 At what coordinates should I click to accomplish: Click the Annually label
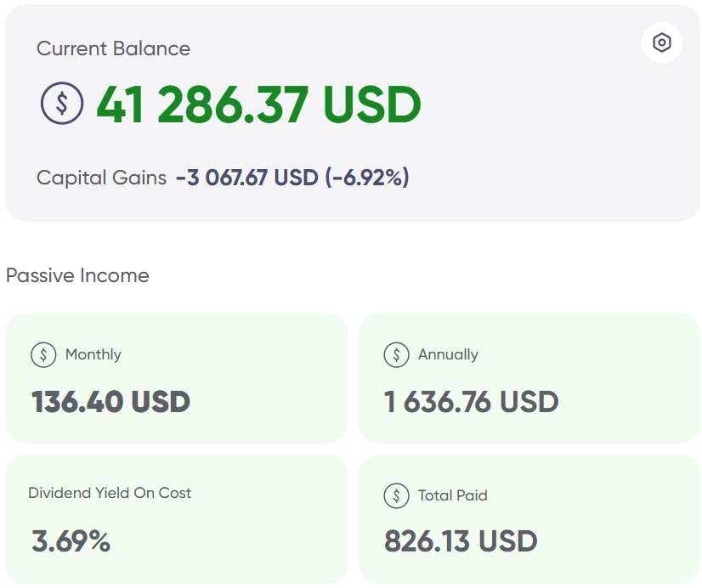coord(448,354)
